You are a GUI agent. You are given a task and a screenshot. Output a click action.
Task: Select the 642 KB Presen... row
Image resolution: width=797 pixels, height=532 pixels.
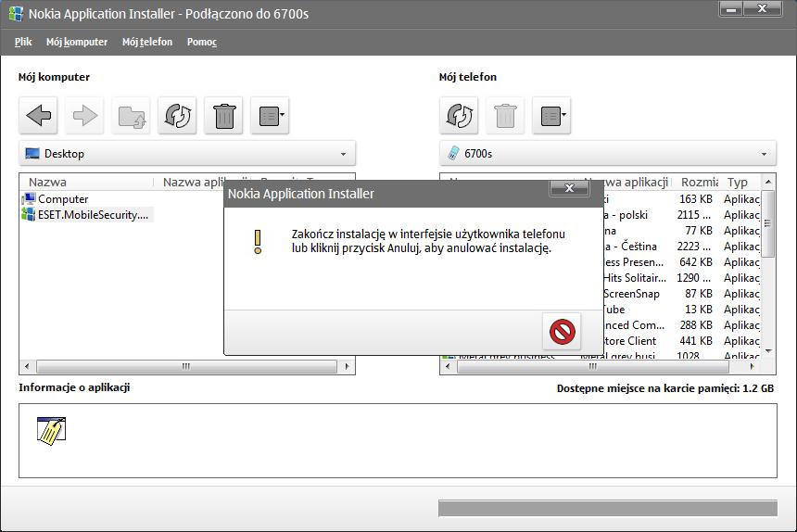pyautogui.click(x=681, y=262)
